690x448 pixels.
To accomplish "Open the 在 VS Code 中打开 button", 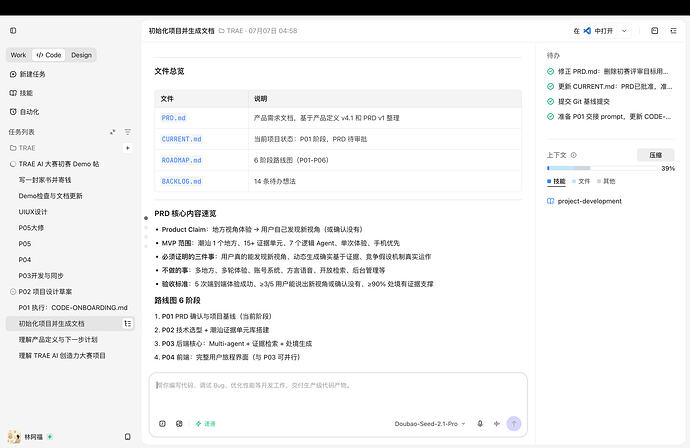I will click(593, 31).
